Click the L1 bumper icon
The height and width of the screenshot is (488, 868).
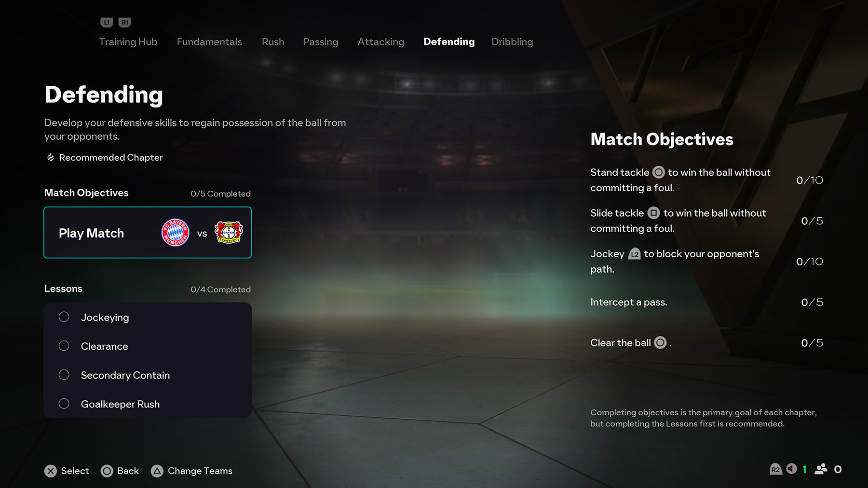pos(107,22)
